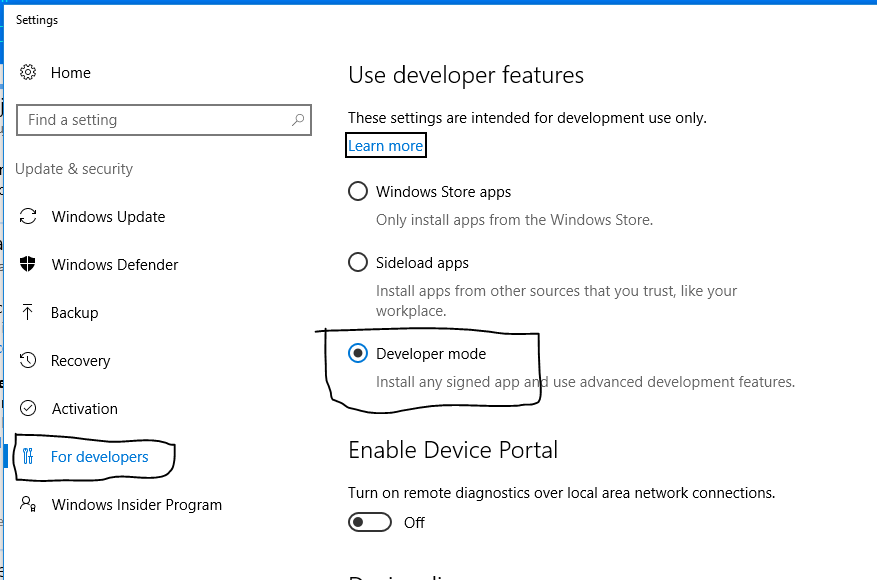Open the Activation page
877x580 pixels.
coord(85,409)
